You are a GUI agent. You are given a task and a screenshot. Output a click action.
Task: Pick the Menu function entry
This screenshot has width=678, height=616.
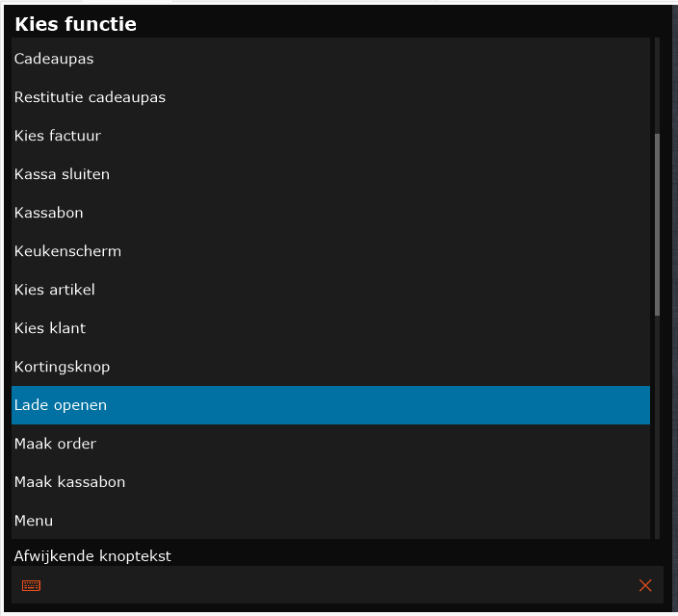pyautogui.click(x=330, y=521)
